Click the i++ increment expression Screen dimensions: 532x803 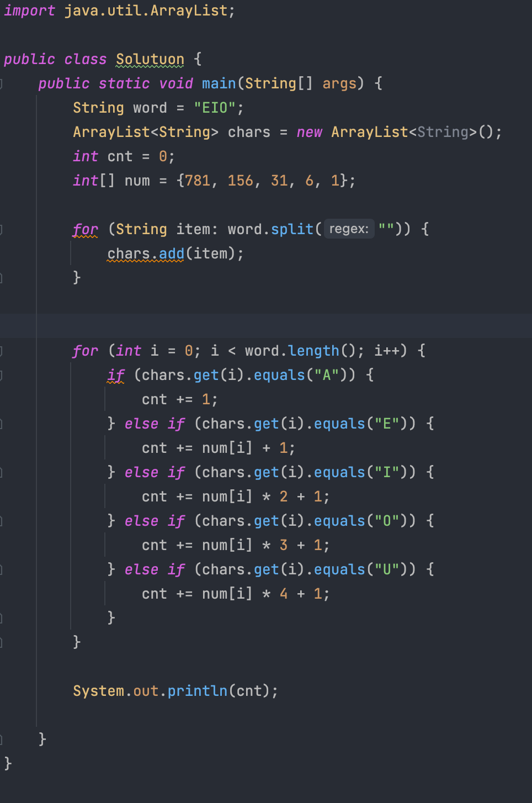[387, 351]
